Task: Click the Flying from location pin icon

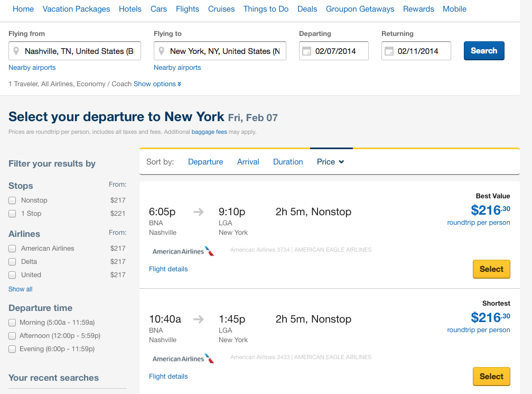Action: pos(16,51)
